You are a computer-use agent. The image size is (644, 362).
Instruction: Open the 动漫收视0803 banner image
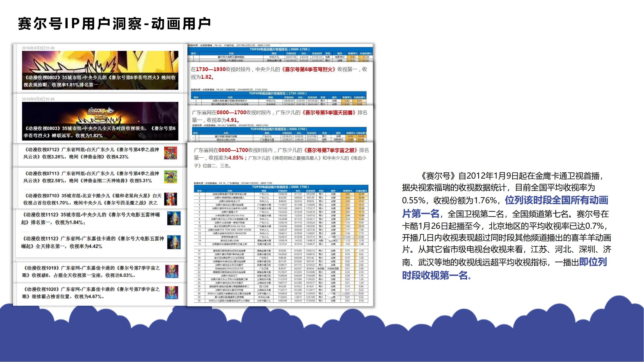click(100, 121)
